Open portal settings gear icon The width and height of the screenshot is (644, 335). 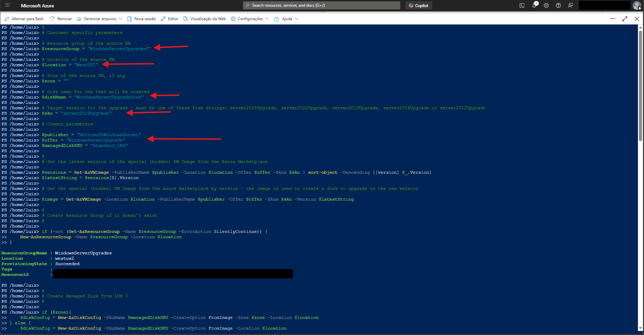[546, 5]
